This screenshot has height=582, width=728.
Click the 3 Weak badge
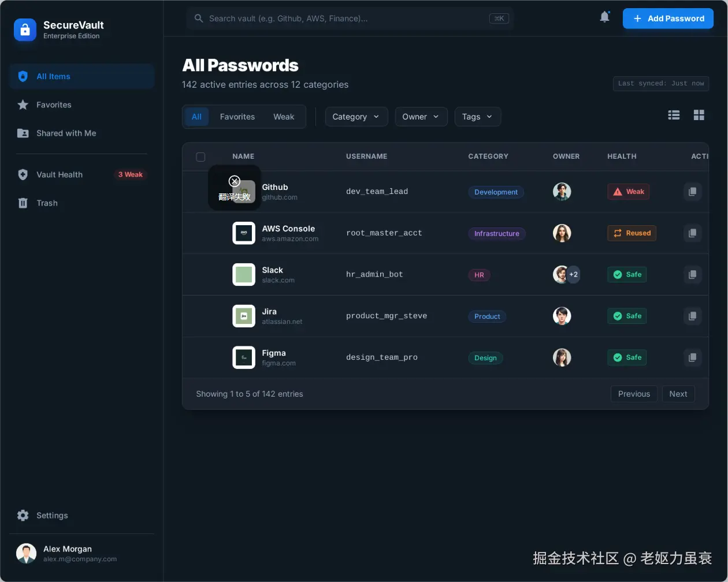tap(131, 174)
